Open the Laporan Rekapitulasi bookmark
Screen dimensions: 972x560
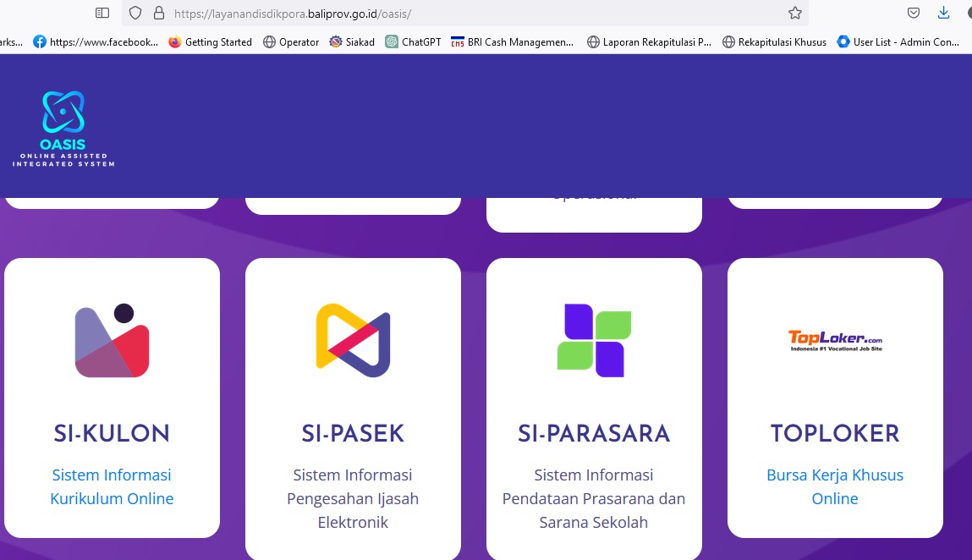pos(649,41)
